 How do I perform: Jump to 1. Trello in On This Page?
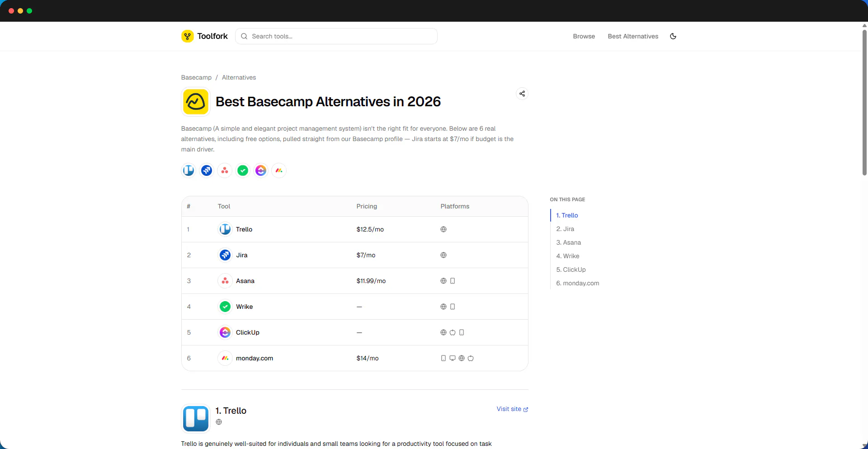[567, 215]
